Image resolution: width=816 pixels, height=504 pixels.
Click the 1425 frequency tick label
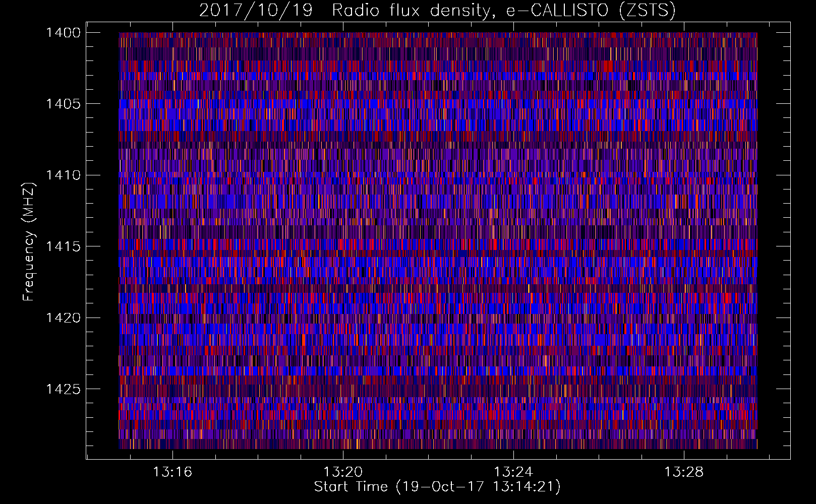pyautogui.click(x=63, y=389)
